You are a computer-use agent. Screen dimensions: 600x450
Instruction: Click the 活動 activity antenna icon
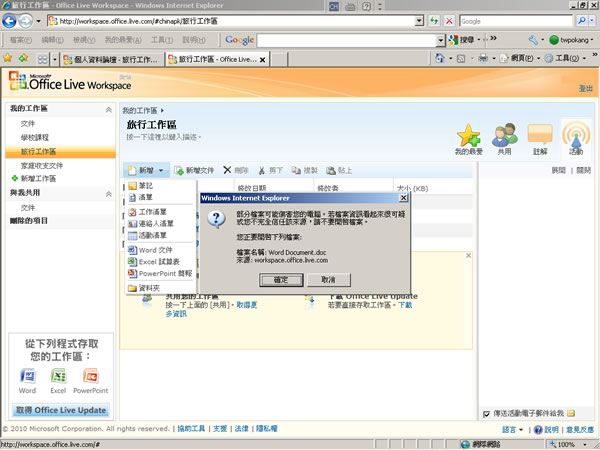point(576,138)
